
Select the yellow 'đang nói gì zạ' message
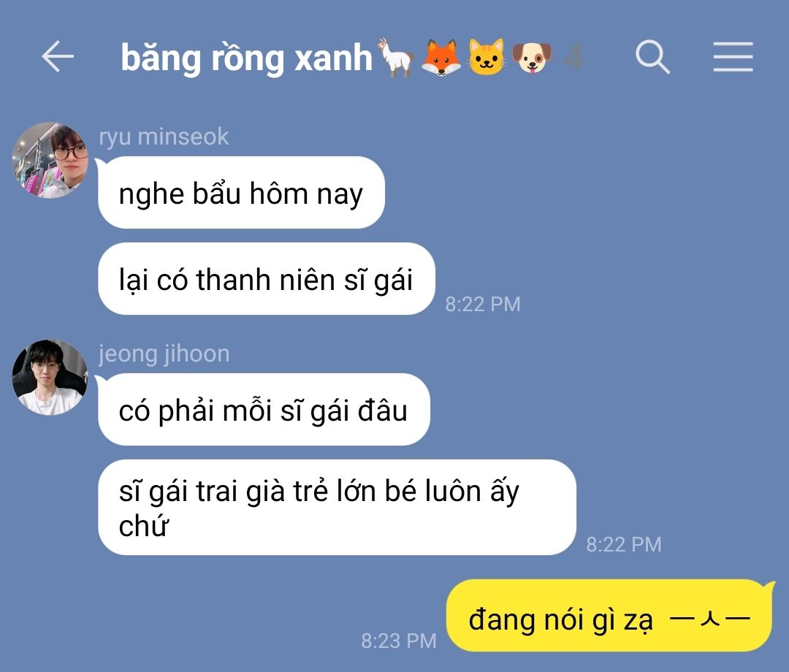coord(609,616)
